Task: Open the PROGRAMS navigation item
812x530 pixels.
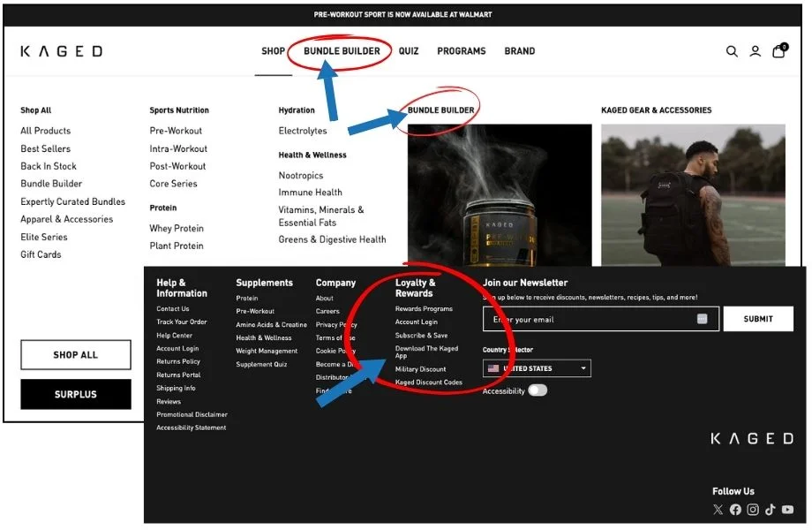Action: (461, 51)
